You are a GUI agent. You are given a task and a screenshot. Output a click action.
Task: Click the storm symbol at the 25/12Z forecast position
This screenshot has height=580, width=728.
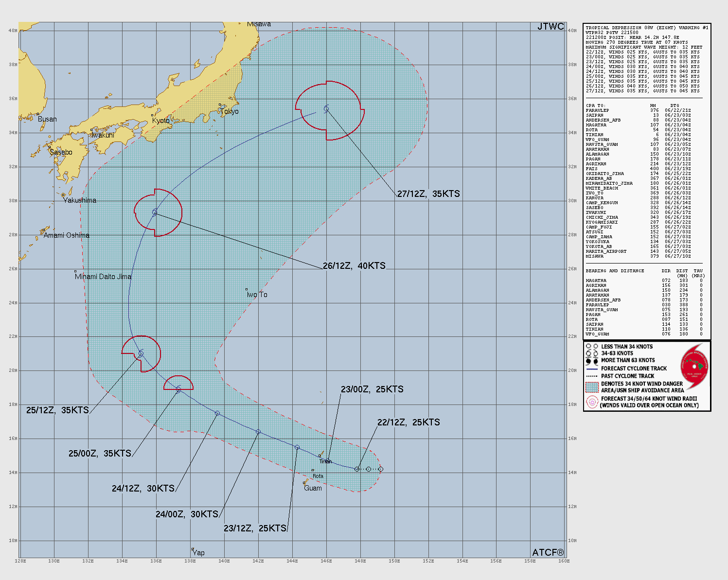coord(141,353)
